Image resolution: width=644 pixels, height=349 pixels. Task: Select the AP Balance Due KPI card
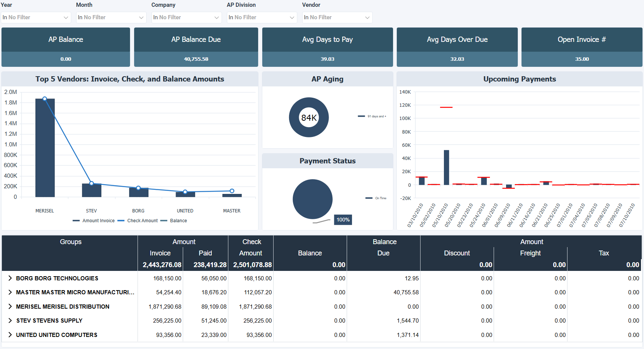196,47
